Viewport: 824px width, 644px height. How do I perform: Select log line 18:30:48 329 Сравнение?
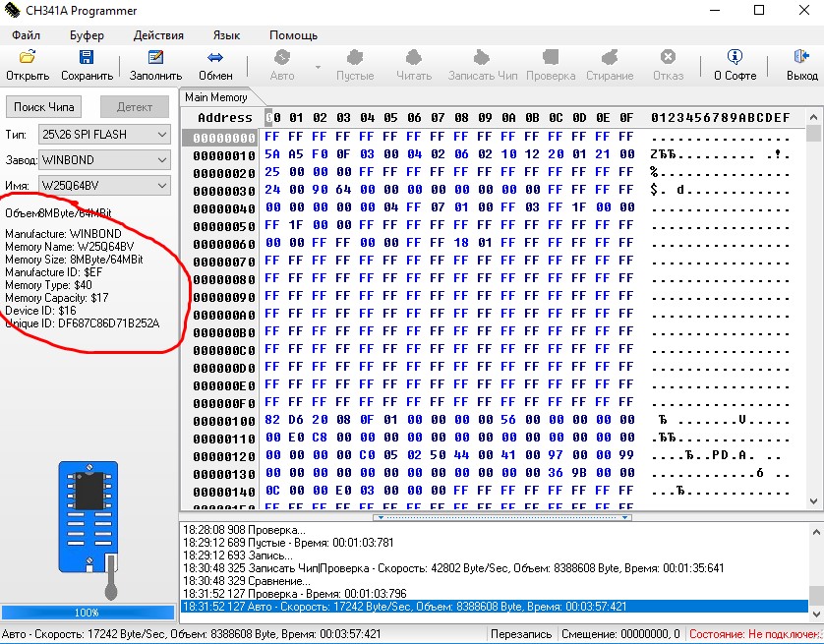(247, 581)
